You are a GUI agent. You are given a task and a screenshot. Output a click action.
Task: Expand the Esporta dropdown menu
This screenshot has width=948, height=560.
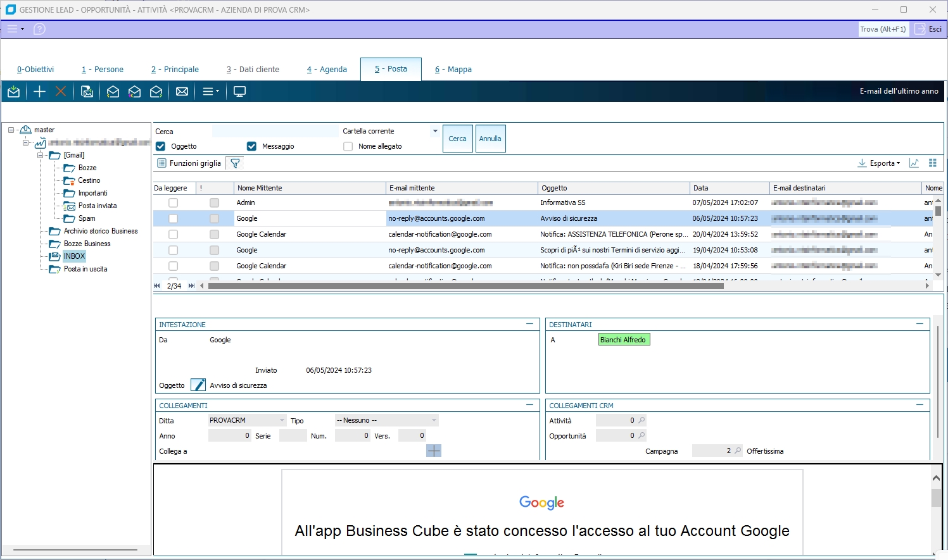[x=880, y=163]
